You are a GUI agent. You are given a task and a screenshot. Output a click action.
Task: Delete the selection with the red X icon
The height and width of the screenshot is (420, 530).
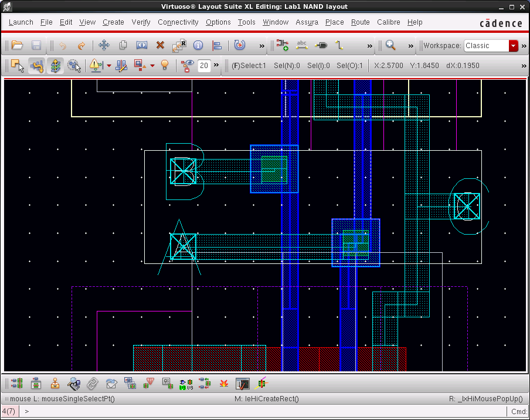160,45
